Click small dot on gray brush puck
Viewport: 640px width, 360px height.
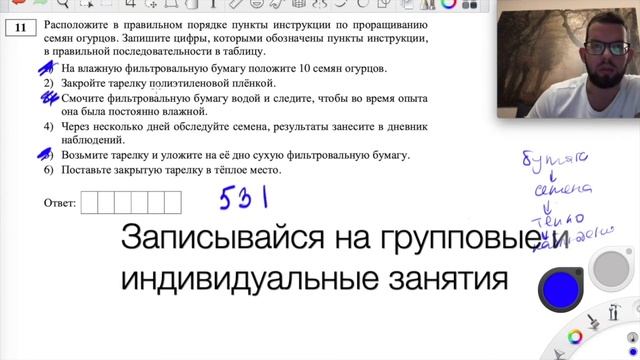(x=629, y=252)
